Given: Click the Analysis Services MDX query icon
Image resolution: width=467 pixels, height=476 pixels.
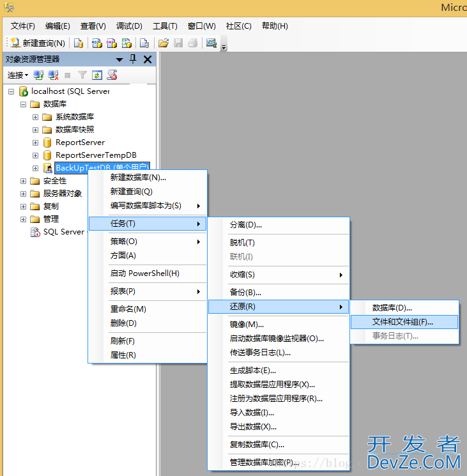Looking at the screenshot, I should pos(97,43).
